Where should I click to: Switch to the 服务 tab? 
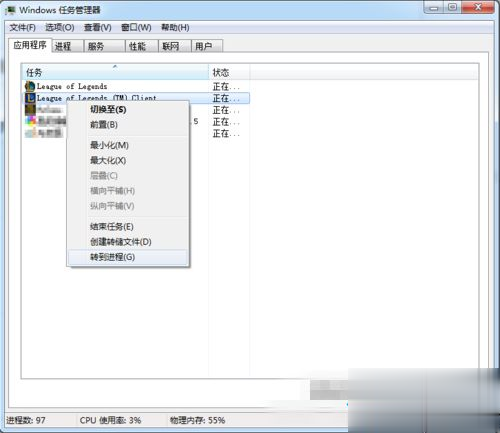click(104, 46)
